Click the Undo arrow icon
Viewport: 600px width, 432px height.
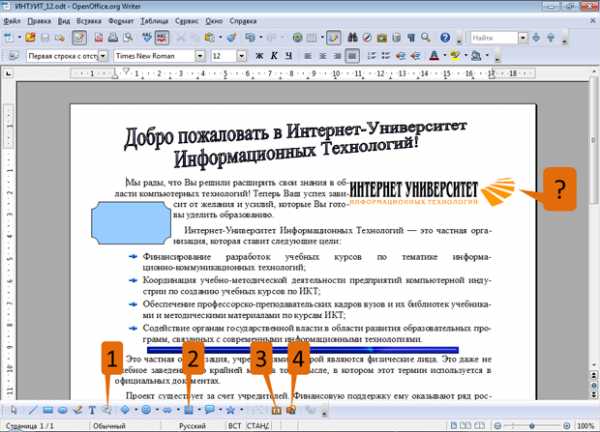point(250,37)
